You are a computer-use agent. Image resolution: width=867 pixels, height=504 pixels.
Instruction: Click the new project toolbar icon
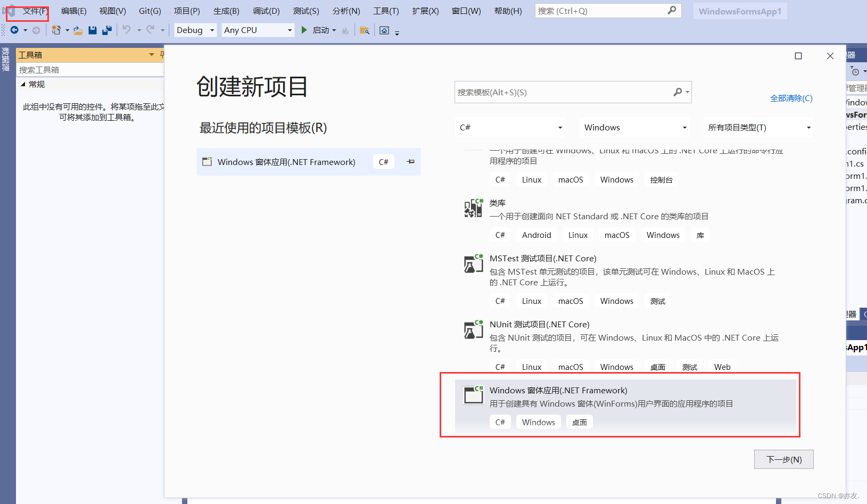[x=56, y=30]
